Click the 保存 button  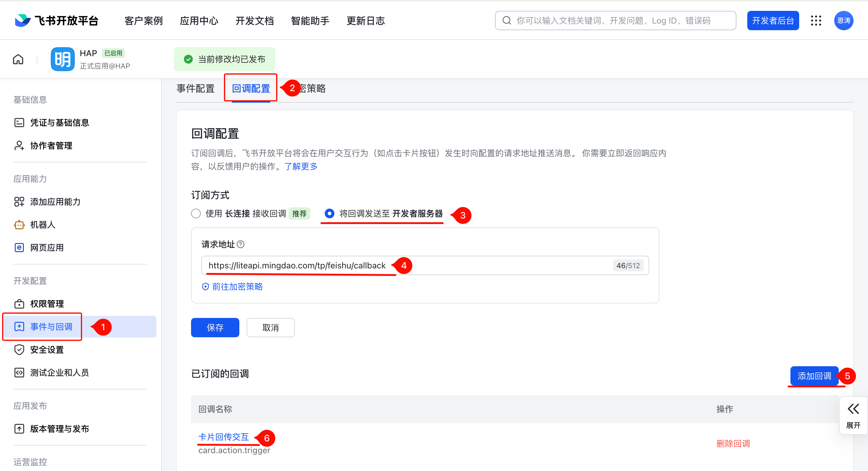[215, 327]
